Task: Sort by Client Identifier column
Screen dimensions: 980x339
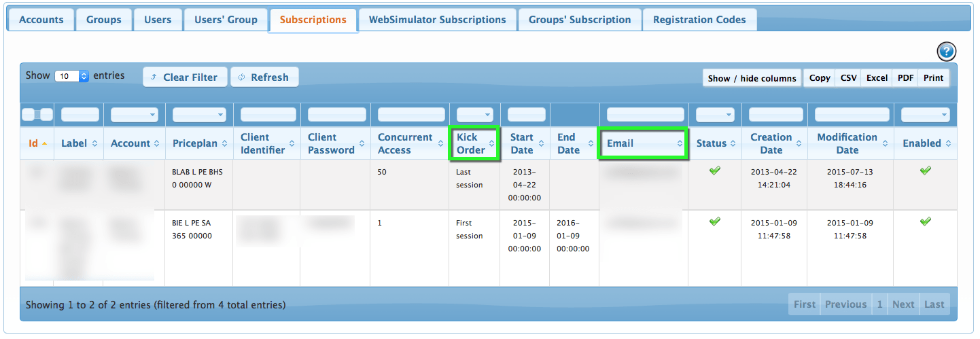Action: pyautogui.click(x=267, y=143)
